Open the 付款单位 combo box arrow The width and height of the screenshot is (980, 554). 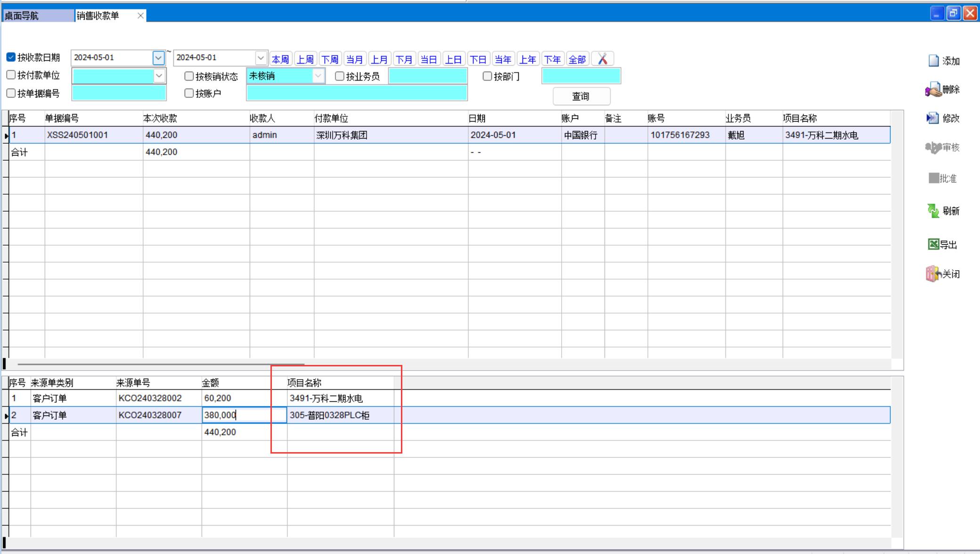coord(159,75)
